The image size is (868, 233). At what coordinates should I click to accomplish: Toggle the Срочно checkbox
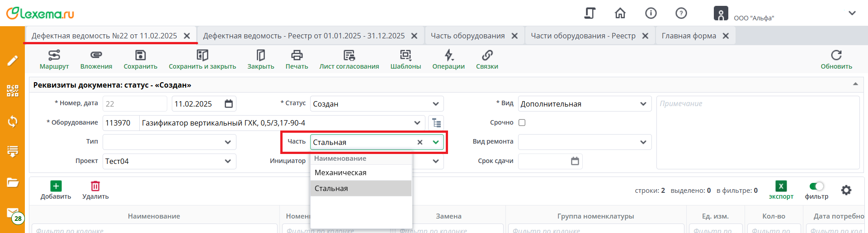[522, 122]
